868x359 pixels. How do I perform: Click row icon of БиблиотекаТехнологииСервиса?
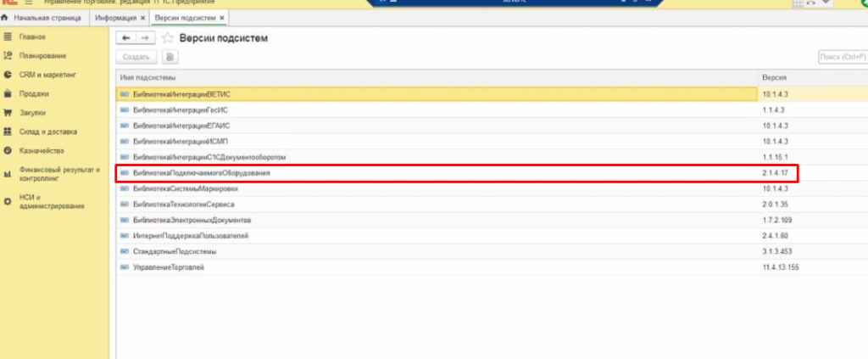(125, 205)
